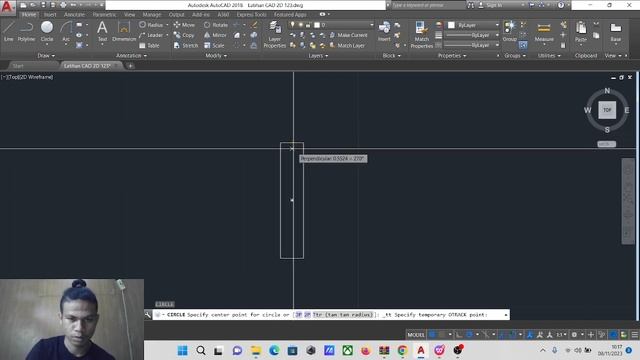Click the Group tool

[509, 31]
